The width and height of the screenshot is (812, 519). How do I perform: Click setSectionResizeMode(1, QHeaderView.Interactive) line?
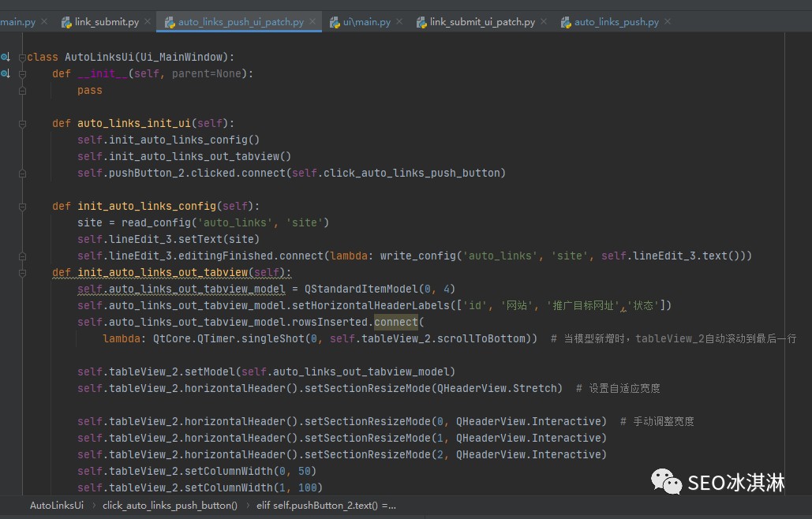342,438
